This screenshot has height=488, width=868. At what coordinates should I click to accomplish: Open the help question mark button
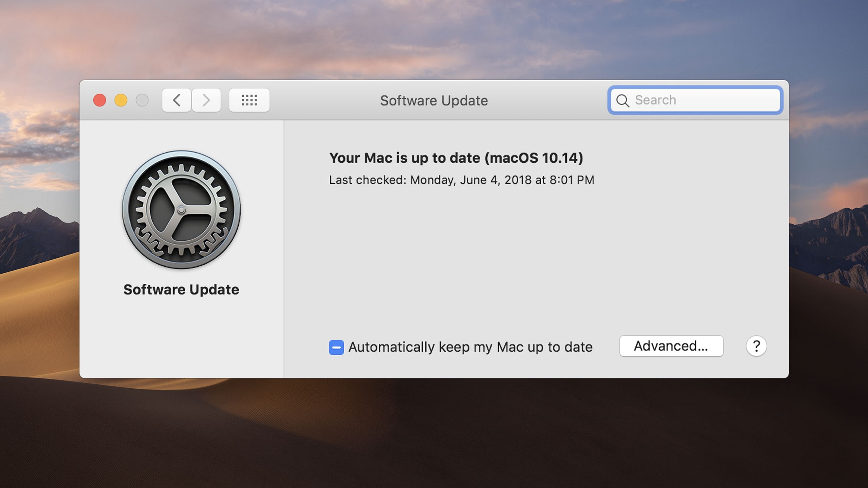pos(756,346)
